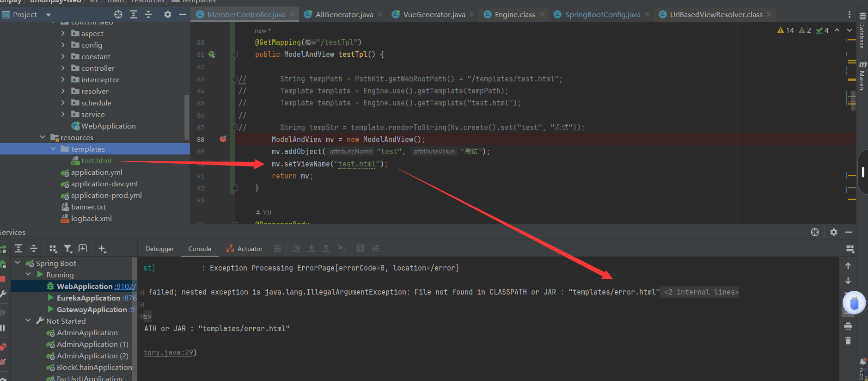
Task: Clear console with trash icon
Action: click(848, 341)
